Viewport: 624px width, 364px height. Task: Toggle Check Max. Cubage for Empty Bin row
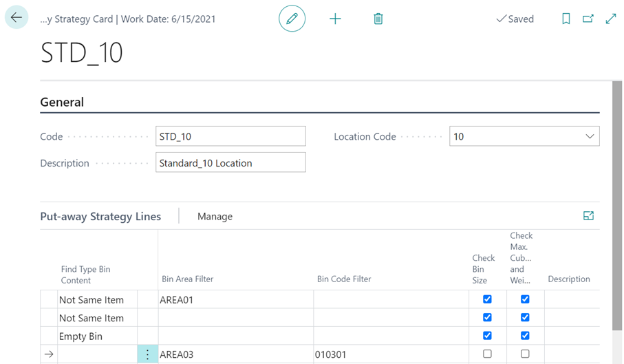coord(525,336)
